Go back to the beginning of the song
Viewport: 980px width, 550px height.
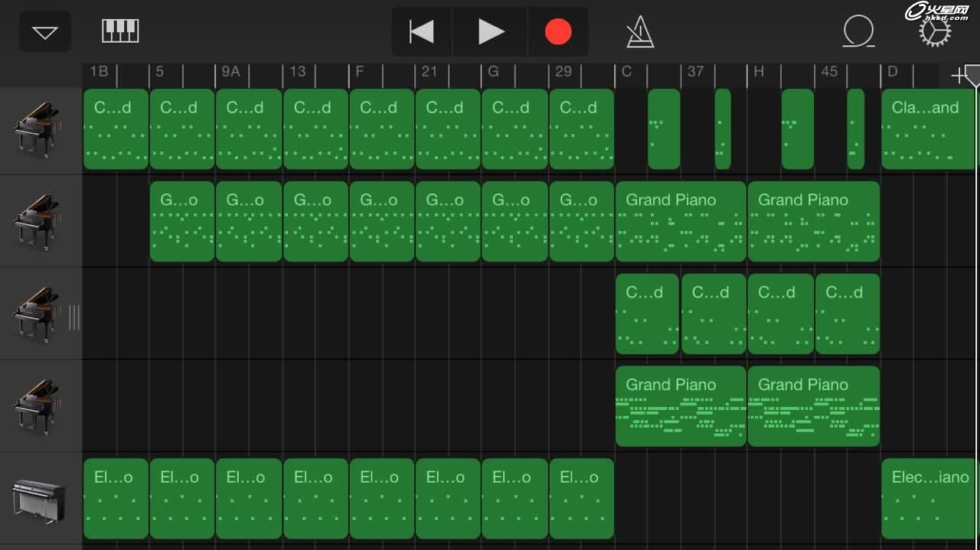click(x=422, y=32)
